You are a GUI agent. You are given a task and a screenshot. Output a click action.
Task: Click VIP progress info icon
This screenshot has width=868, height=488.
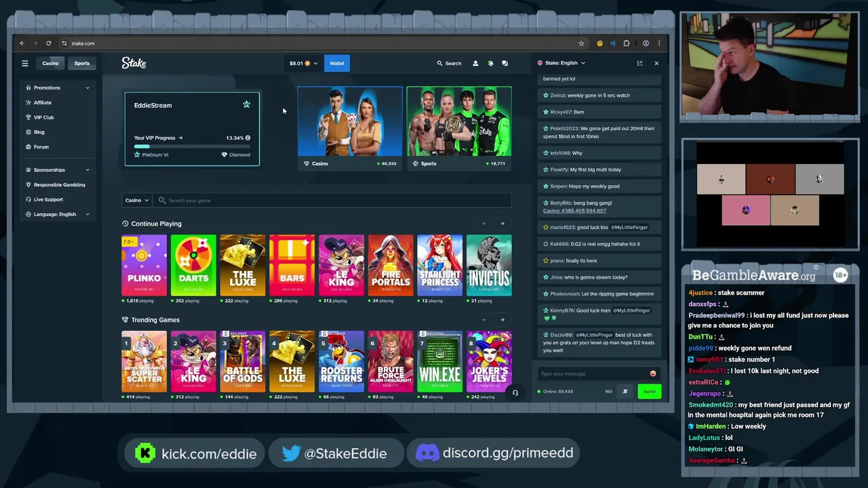[248, 138]
